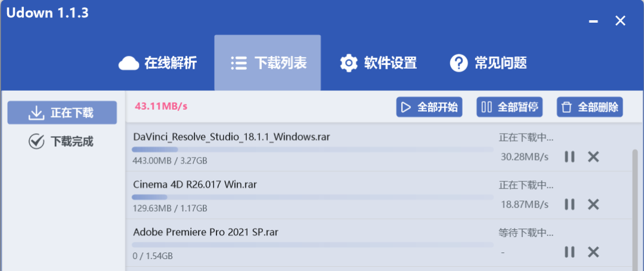Click the Adobe Premiere Pro progress bar

point(312,245)
